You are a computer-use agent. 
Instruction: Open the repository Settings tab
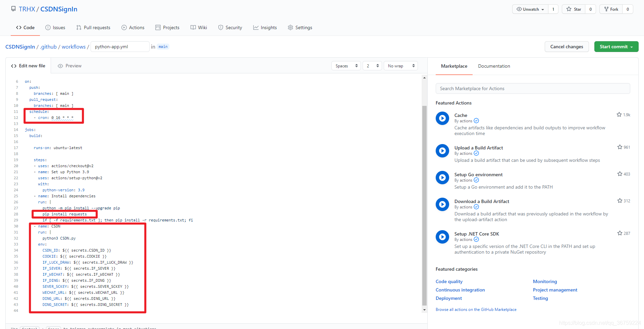point(300,27)
